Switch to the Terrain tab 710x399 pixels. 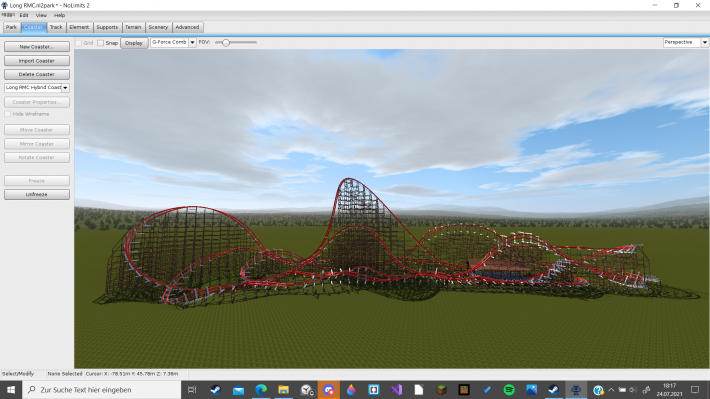click(x=133, y=27)
